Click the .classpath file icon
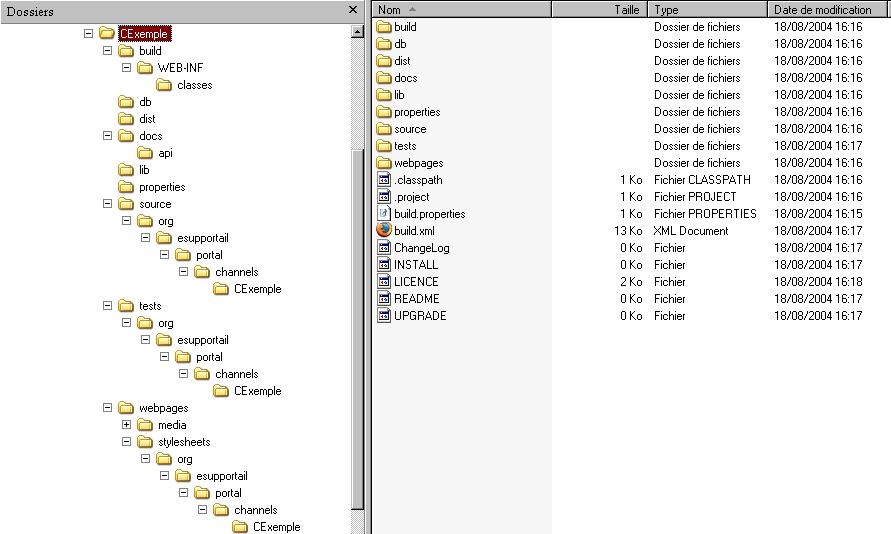The image size is (891, 534). (384, 179)
